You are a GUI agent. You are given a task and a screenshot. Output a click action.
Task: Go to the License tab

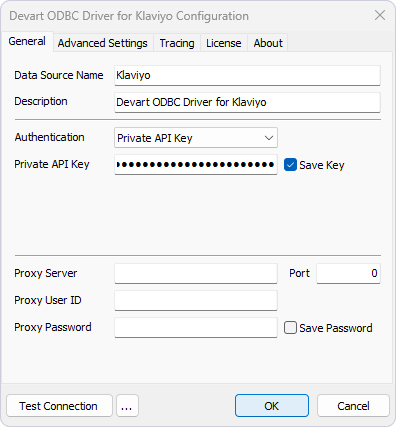(x=224, y=43)
